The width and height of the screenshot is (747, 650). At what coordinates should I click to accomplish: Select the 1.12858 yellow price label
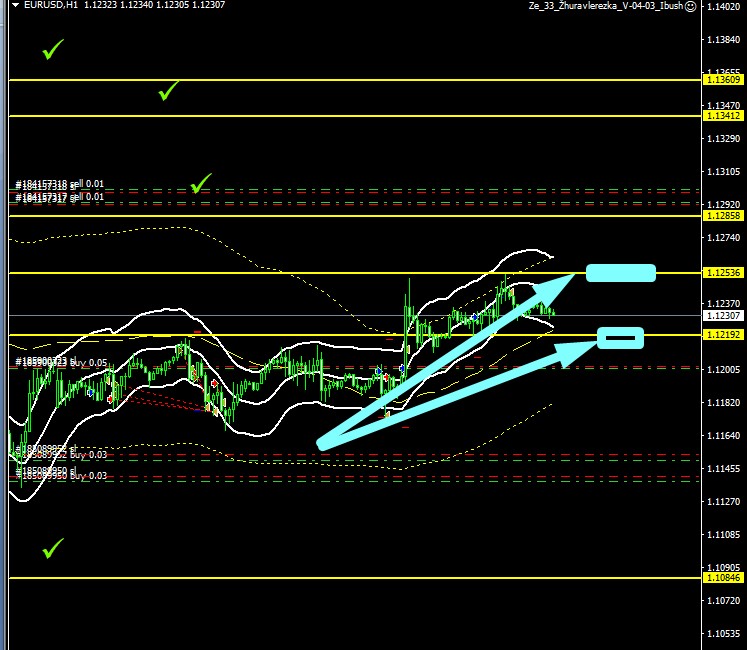[723, 216]
